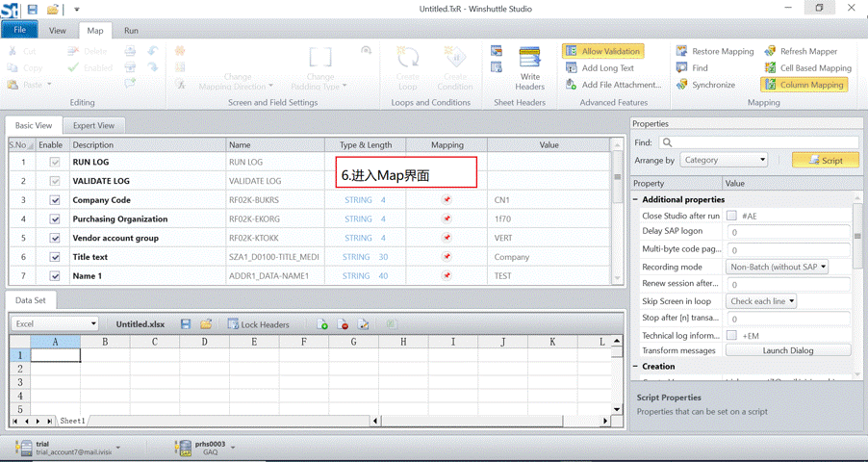
Task: Click the Find input field in Properties
Action: pyautogui.click(x=759, y=142)
